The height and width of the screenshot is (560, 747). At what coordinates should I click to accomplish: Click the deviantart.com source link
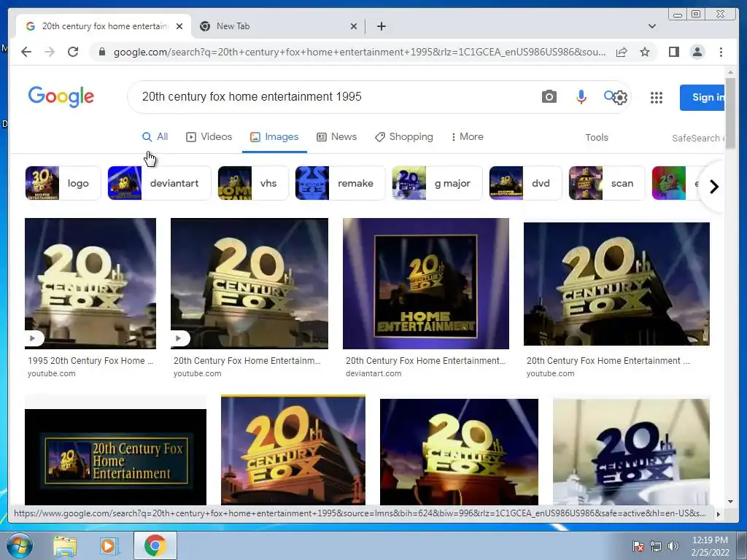(373, 374)
